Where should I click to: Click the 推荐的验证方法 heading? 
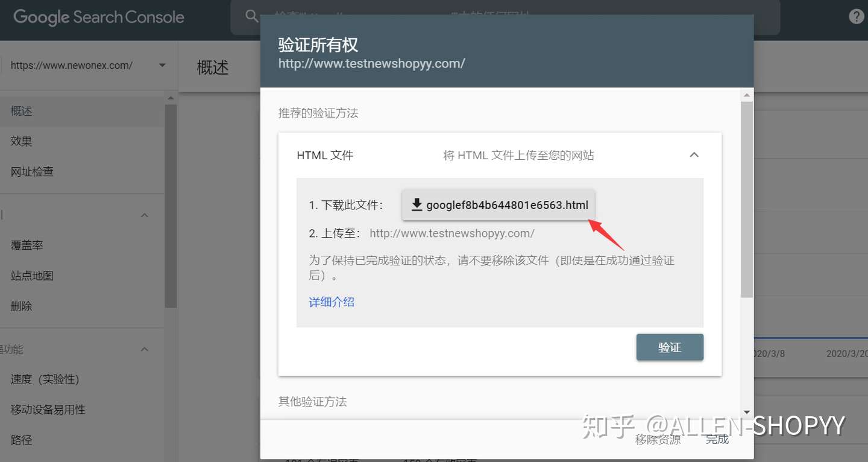point(318,113)
